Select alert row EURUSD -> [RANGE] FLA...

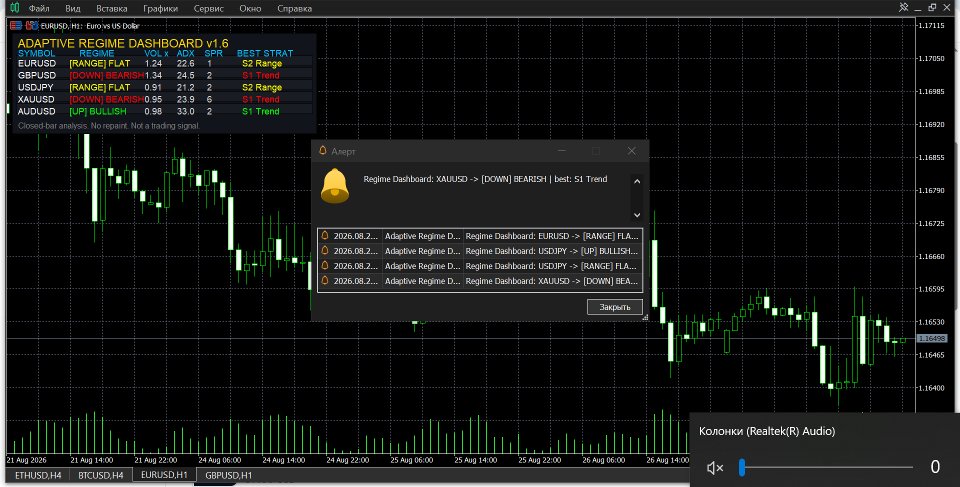480,236
